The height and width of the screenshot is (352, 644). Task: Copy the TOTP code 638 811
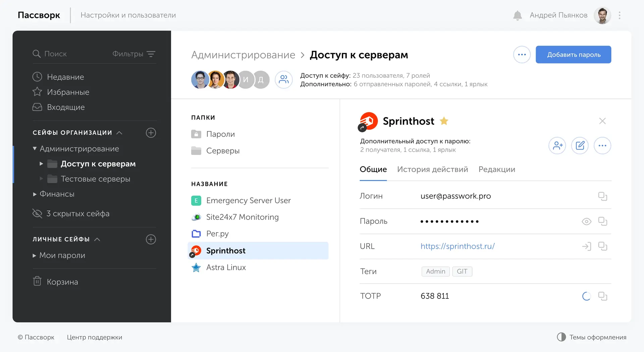(x=603, y=296)
